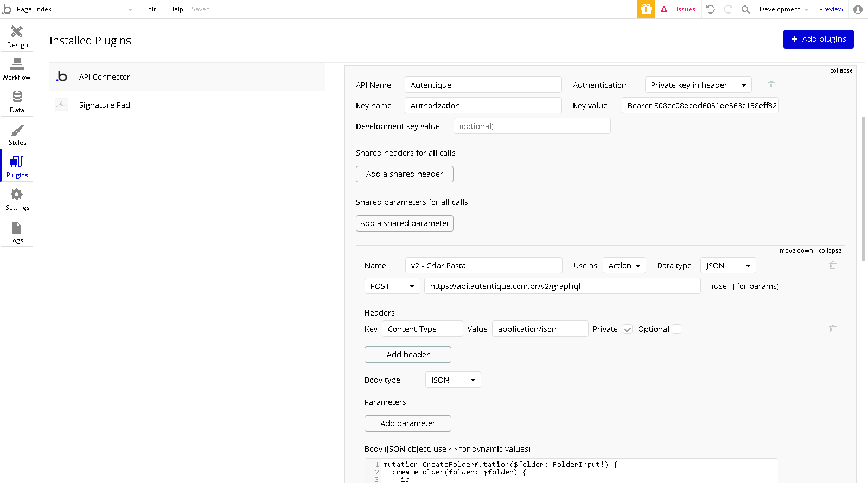Screen dimensions: 868x488
Task: Open the Authentication dropdown
Action: click(x=698, y=85)
